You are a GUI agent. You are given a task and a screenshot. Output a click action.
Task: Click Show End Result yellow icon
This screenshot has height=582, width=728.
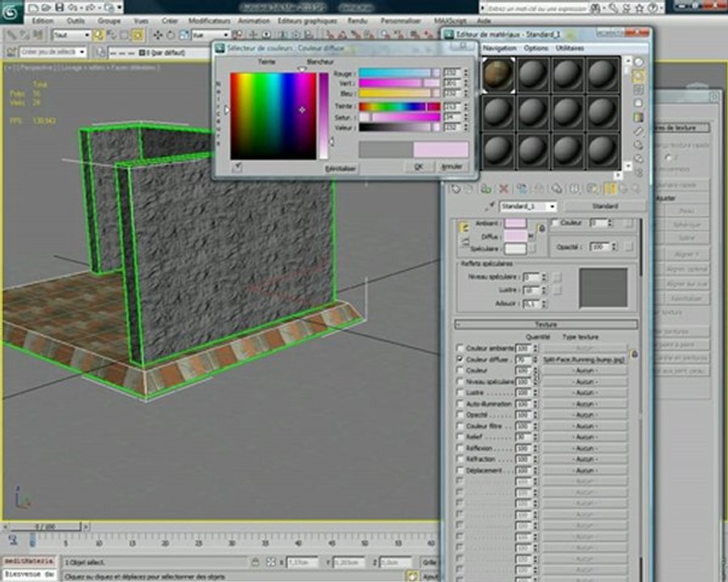coord(610,189)
